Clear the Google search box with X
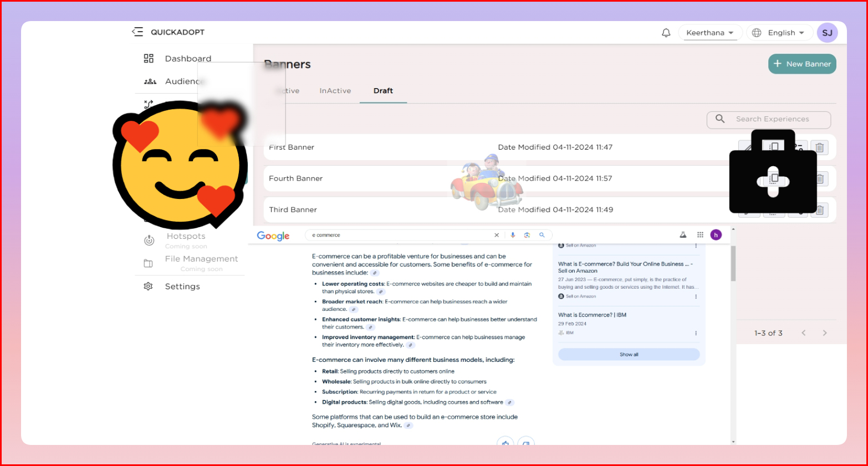 pos(497,235)
